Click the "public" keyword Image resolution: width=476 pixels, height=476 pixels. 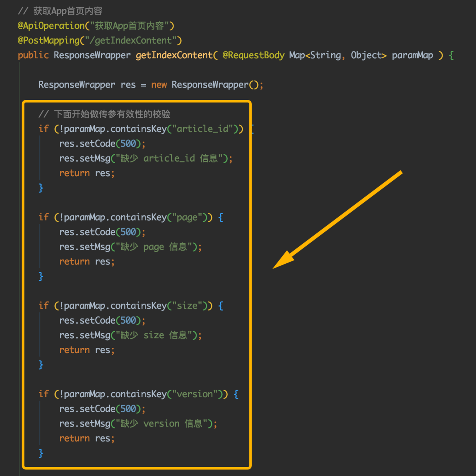coord(33,55)
